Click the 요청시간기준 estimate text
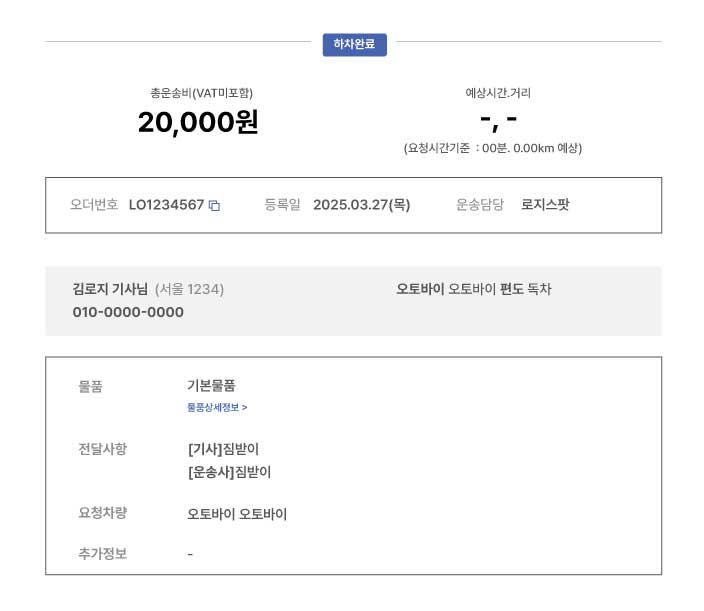 pos(493,148)
